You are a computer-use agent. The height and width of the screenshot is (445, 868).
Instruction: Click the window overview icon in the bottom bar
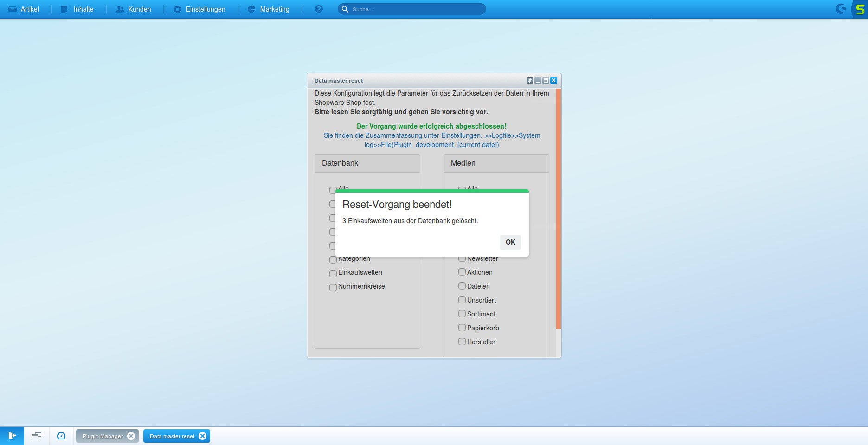37,436
